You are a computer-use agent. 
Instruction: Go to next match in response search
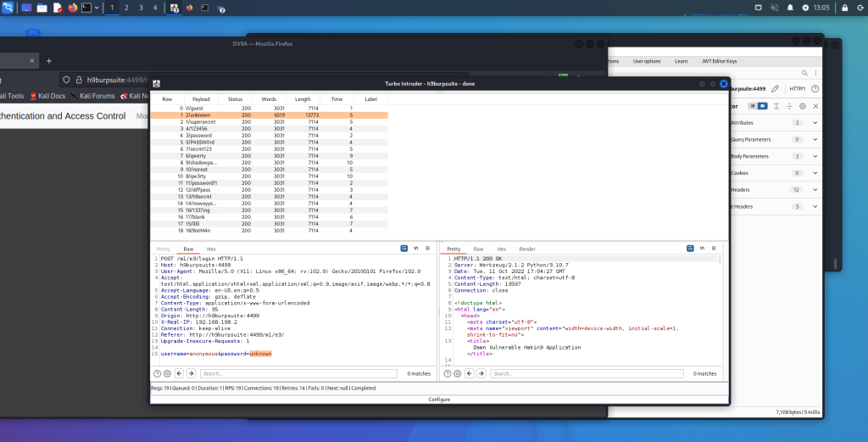[481, 374]
